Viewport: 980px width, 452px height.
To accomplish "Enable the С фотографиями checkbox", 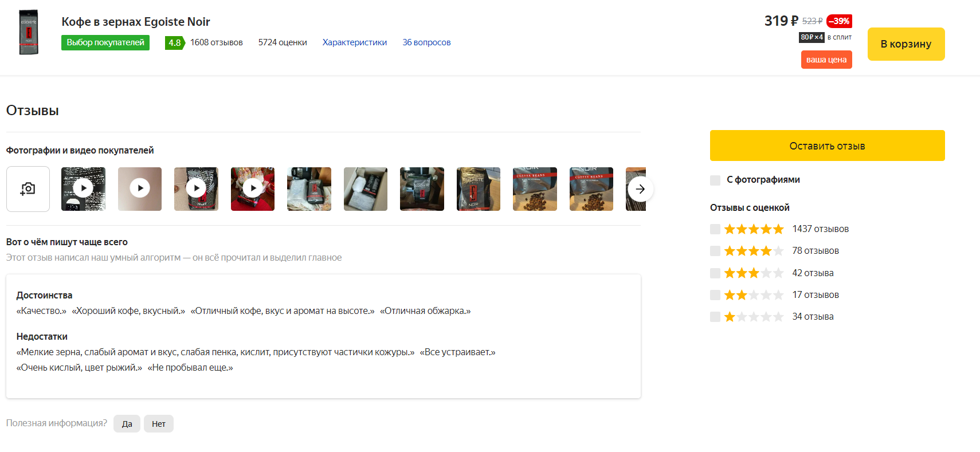I will coord(715,180).
